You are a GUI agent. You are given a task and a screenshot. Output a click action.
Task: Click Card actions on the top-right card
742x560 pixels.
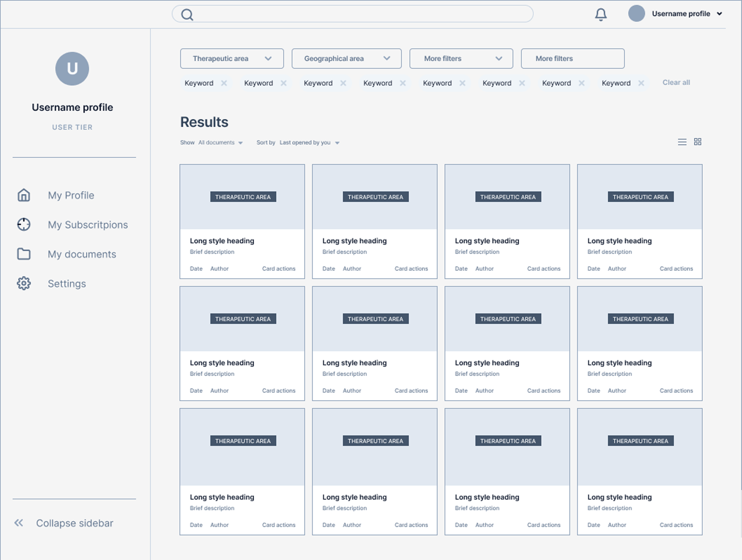click(676, 269)
